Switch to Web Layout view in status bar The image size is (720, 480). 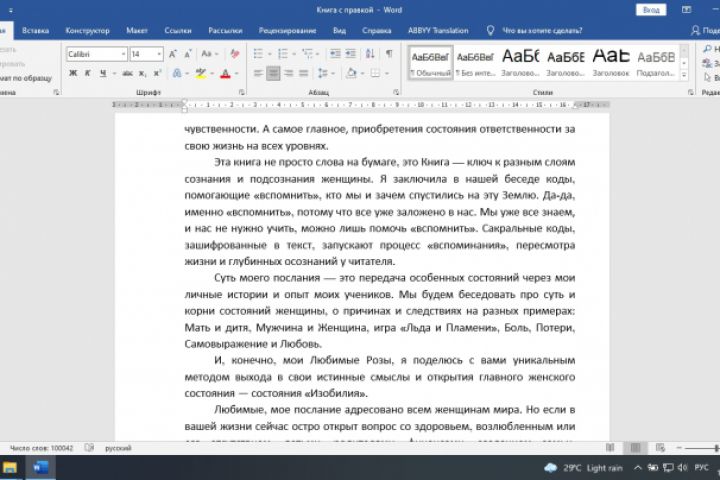660,447
